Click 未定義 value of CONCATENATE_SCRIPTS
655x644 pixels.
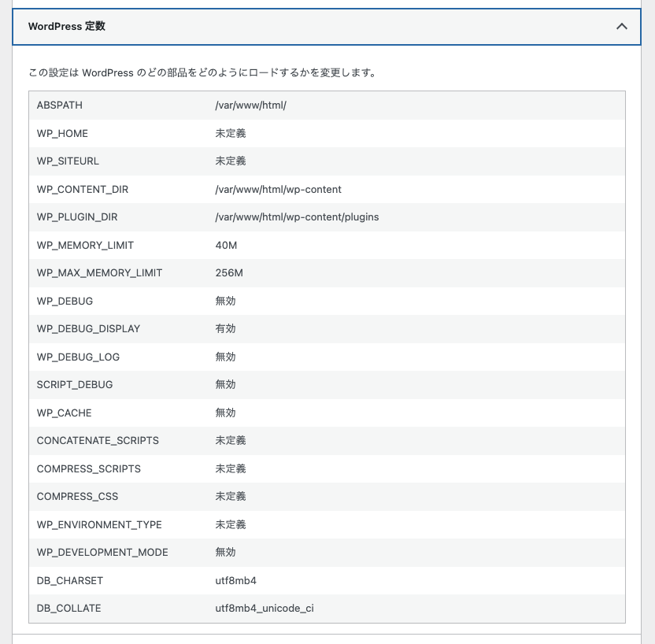tap(231, 441)
